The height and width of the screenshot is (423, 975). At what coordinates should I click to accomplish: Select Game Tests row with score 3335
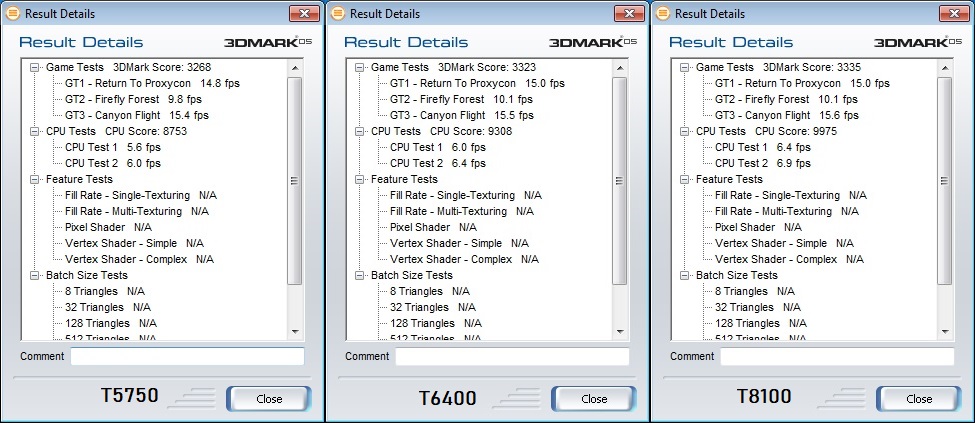(779, 67)
